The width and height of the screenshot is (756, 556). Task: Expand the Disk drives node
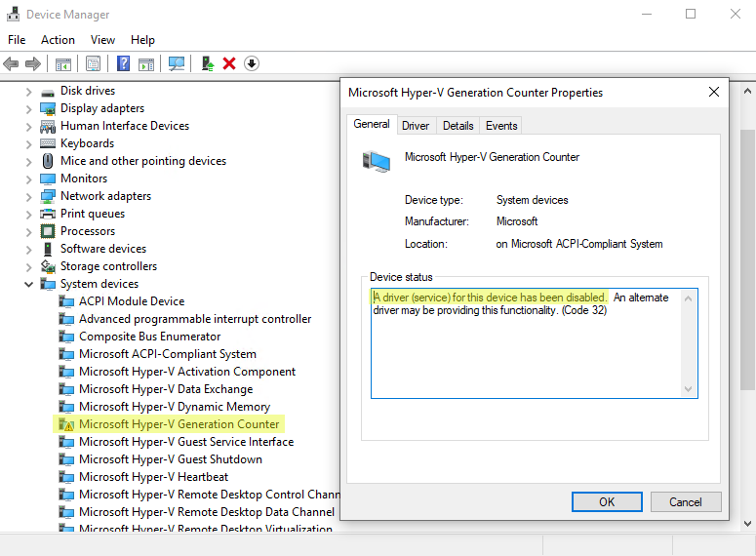[29, 92]
